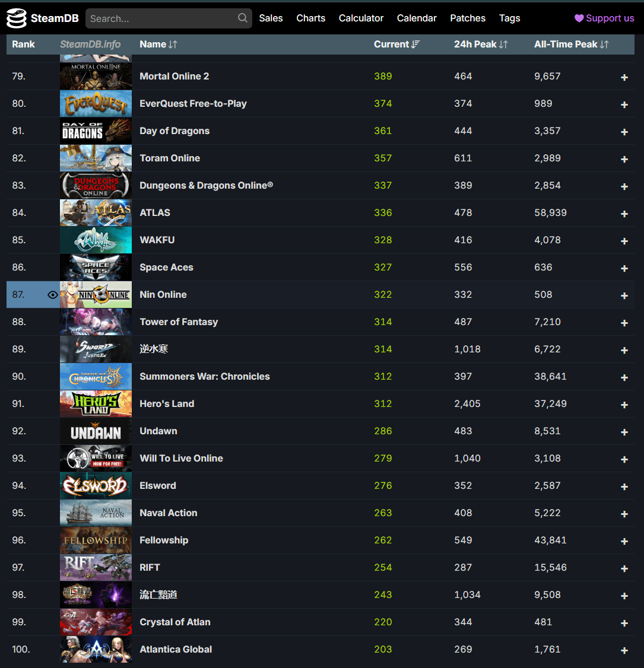This screenshot has width=644, height=668.
Task: Click the Undawn logo thumbnail
Action: click(96, 431)
